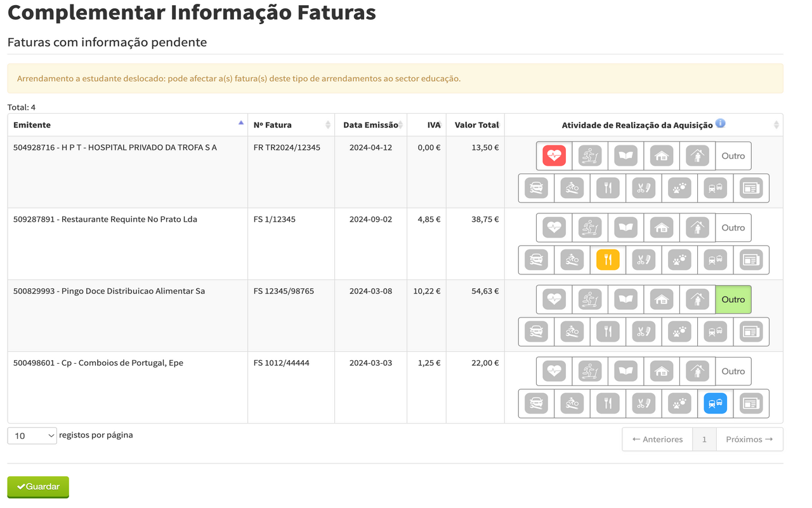
Task: Select the car repair icon on the hospital invoice row
Action: coord(535,188)
